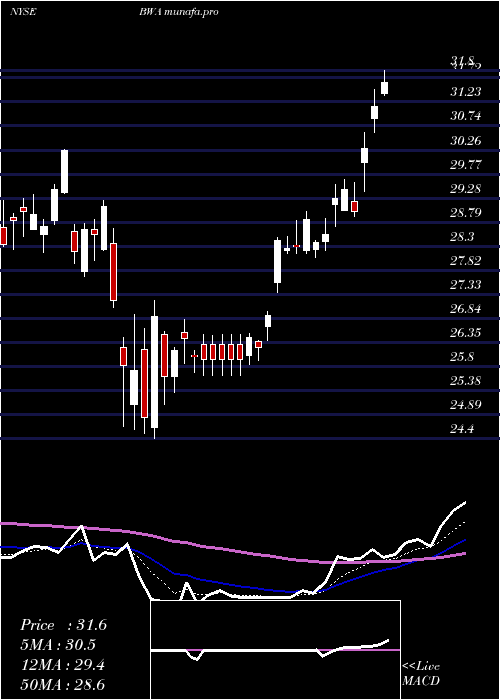Screen dimensions: 500x700
Task: Click the 29.28 price axis label
Action: tap(466, 188)
